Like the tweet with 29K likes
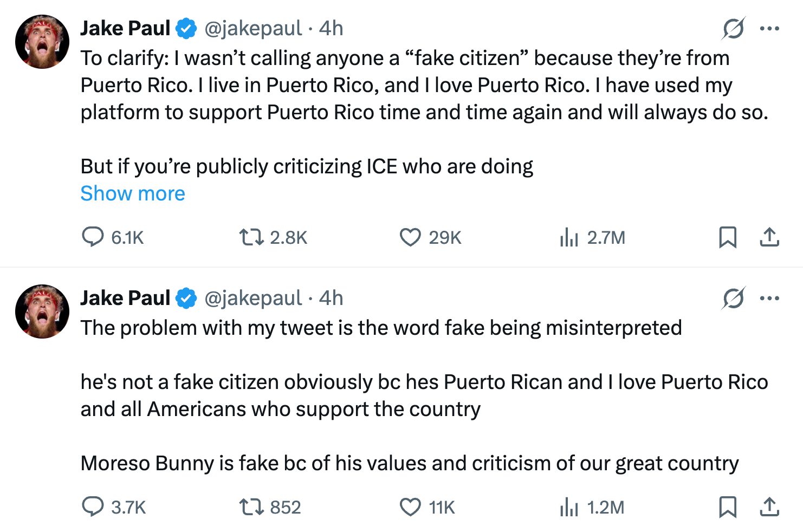This screenshot has height=532, width=803. click(410, 237)
